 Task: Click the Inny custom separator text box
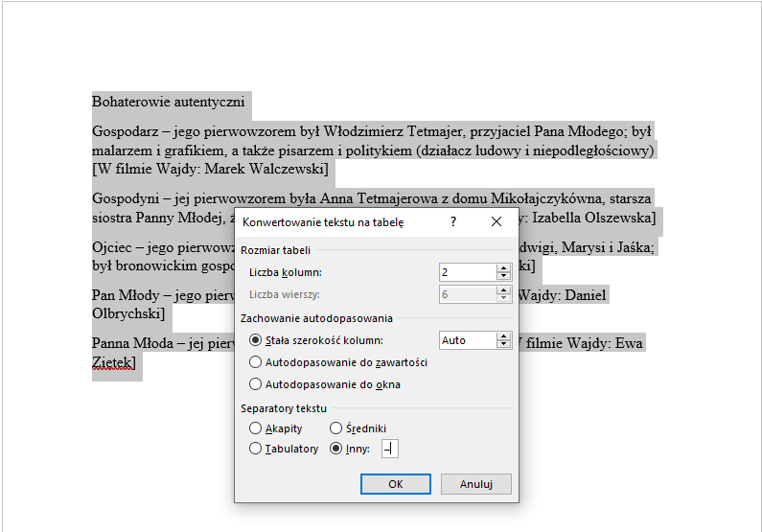pos(389,449)
